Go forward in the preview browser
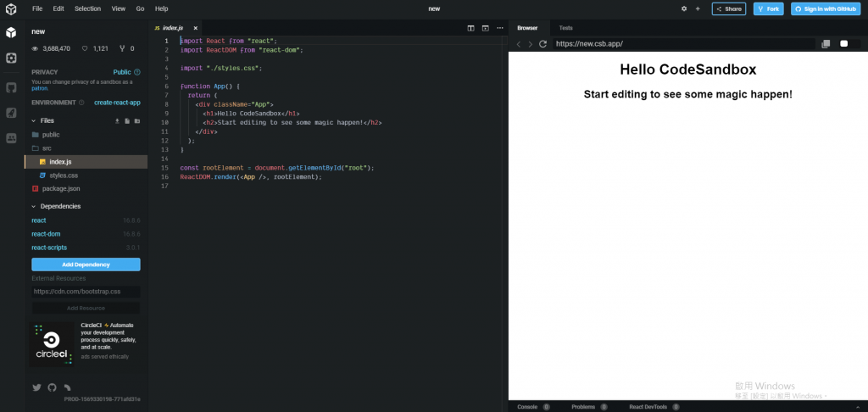 pos(531,44)
